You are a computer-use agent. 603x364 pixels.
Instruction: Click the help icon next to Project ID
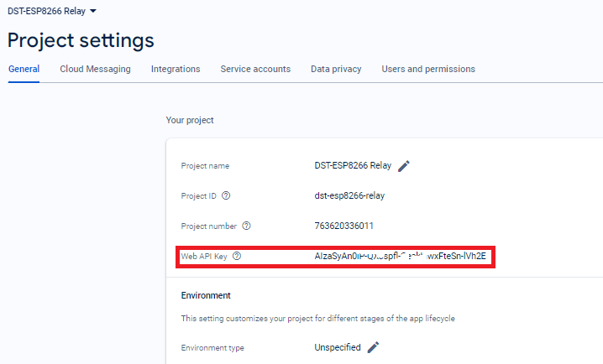point(226,196)
